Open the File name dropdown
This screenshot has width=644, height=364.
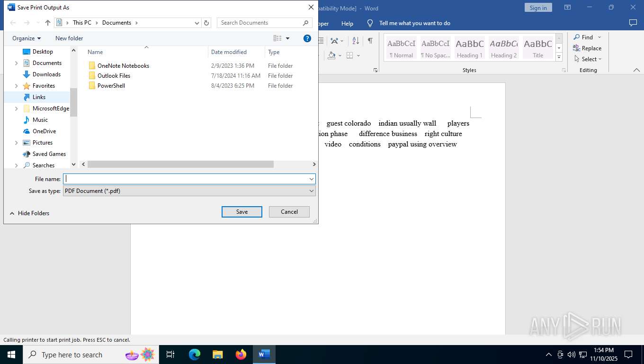[x=312, y=179]
